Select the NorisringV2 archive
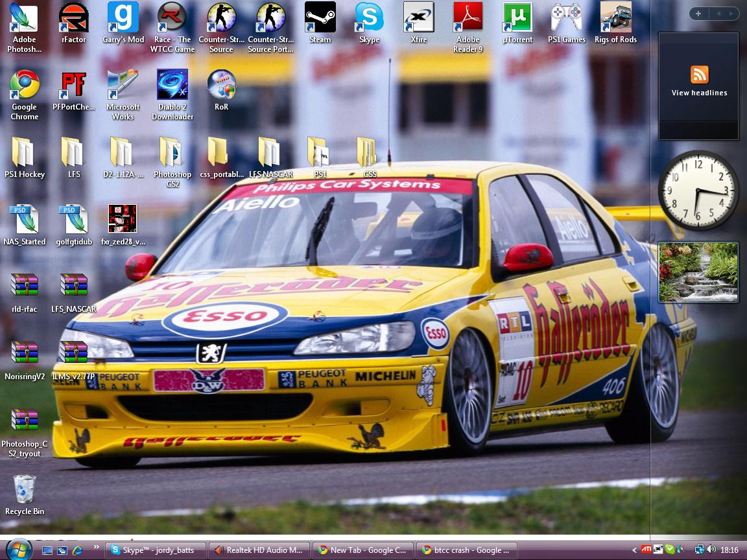747x560 pixels. [x=24, y=360]
